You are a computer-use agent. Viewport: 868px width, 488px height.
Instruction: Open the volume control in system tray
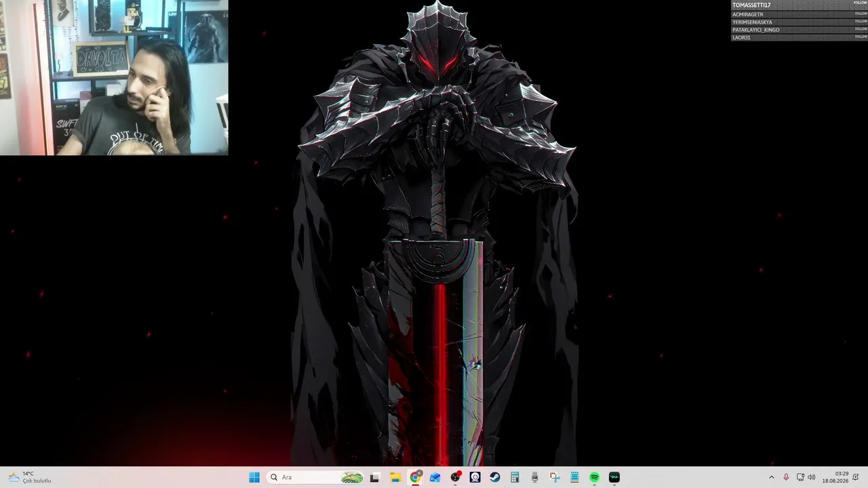click(812, 477)
